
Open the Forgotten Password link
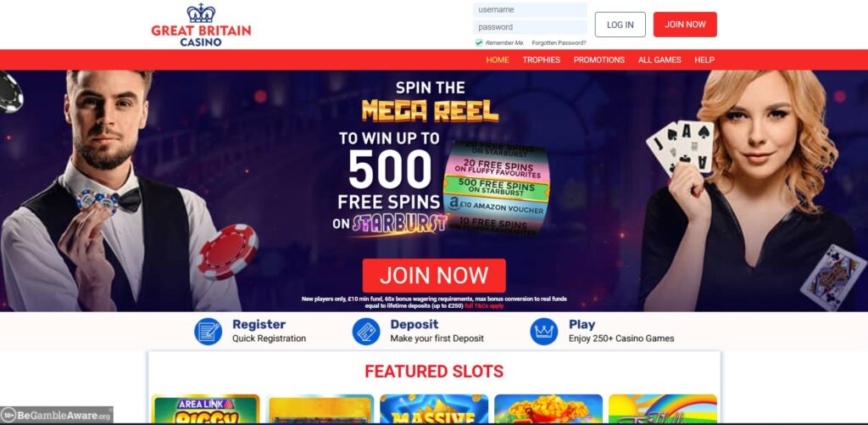pos(559,42)
